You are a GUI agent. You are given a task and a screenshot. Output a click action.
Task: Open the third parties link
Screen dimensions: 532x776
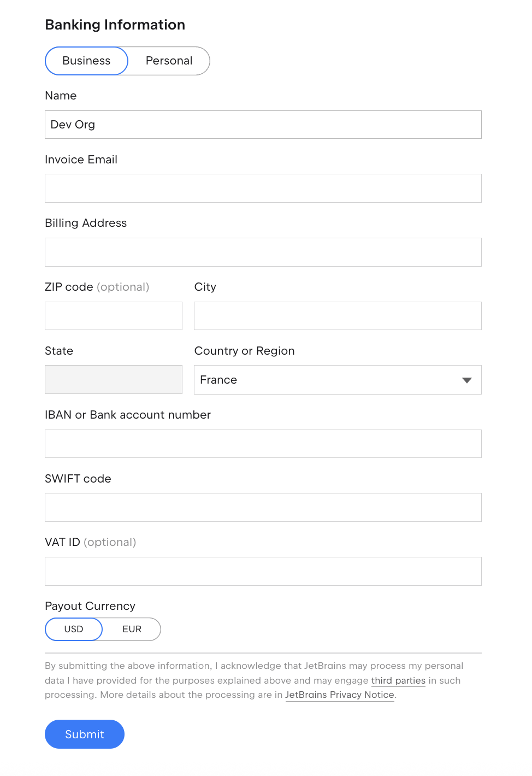(398, 680)
